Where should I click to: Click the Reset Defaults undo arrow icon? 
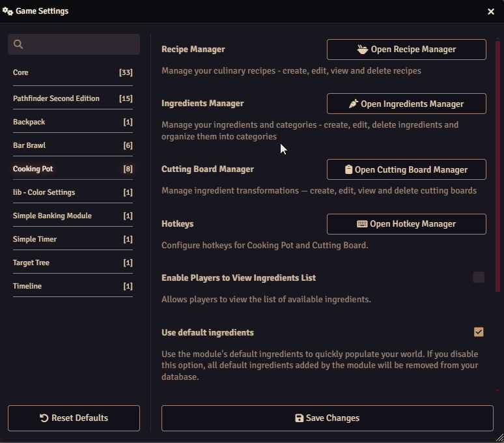[x=44, y=418]
